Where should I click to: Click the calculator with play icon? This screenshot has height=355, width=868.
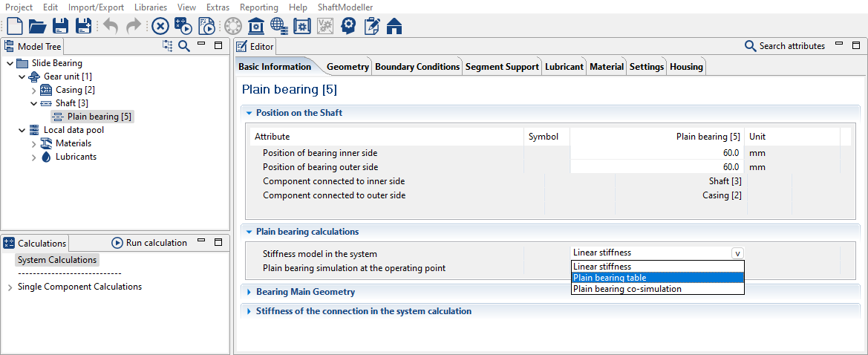pyautogui.click(x=183, y=26)
